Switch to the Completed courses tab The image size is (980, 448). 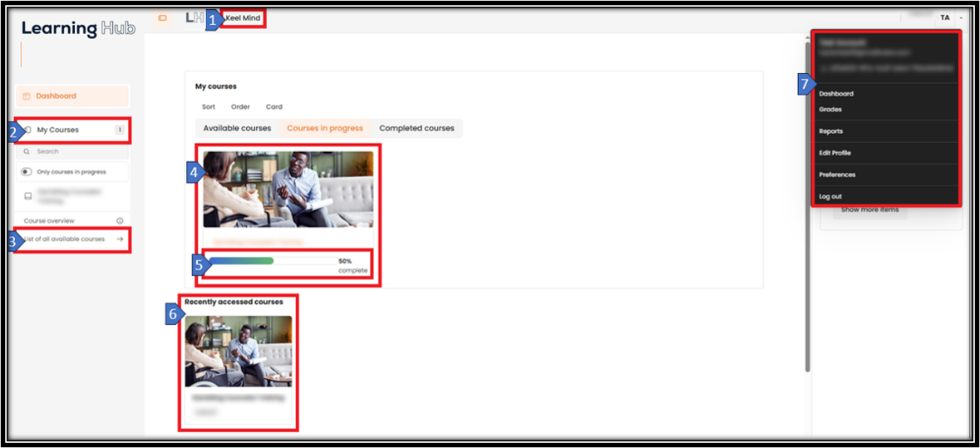tap(417, 128)
